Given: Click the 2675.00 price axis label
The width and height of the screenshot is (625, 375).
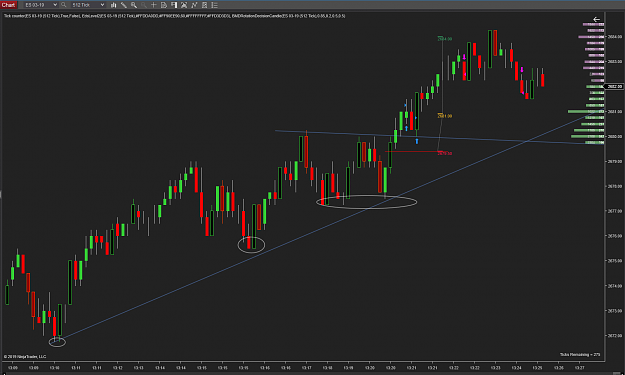Looking at the screenshot, I should tap(615, 261).
